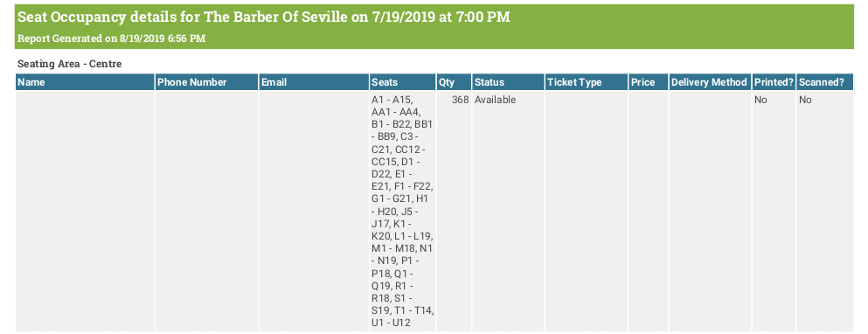Click the Seating Area - Centre heading
Image resolution: width=868 pixels, height=334 pixels.
(70, 64)
